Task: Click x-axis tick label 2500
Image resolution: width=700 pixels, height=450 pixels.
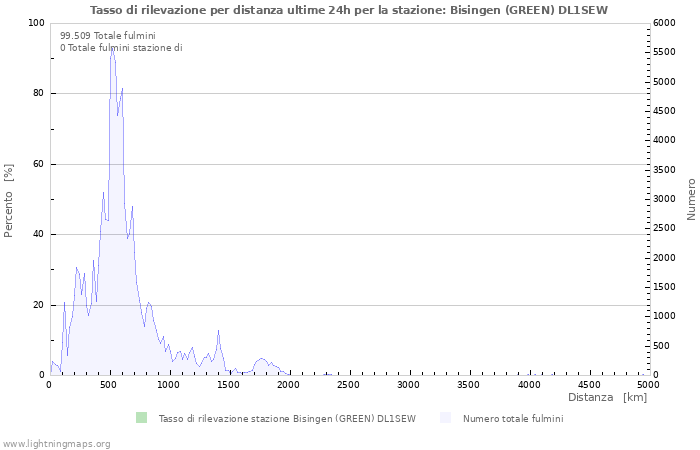Action: tap(348, 385)
